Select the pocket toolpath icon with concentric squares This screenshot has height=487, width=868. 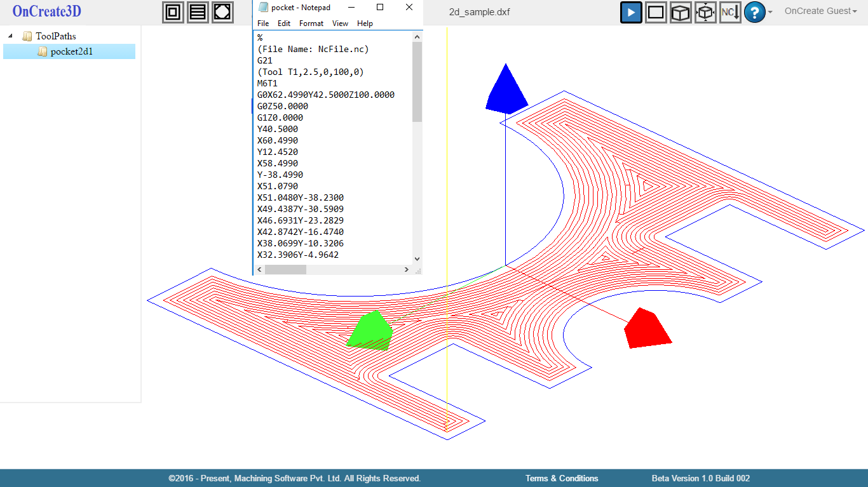[x=173, y=12]
